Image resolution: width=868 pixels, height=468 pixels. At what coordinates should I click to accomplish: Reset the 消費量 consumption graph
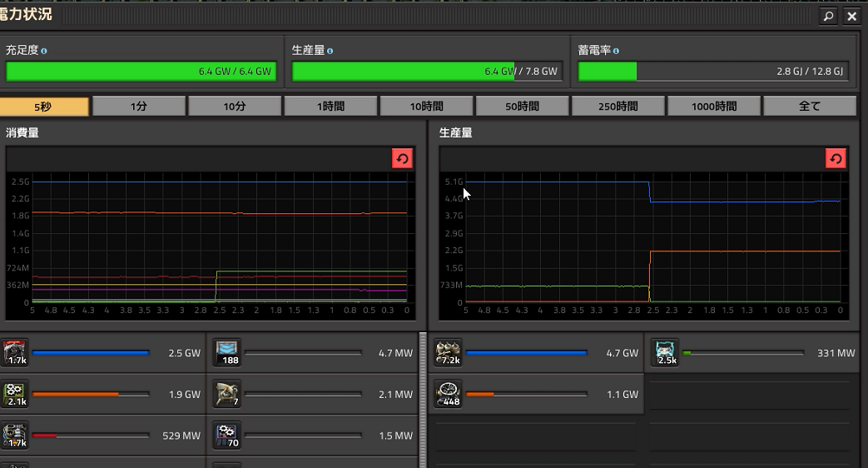[x=403, y=159]
